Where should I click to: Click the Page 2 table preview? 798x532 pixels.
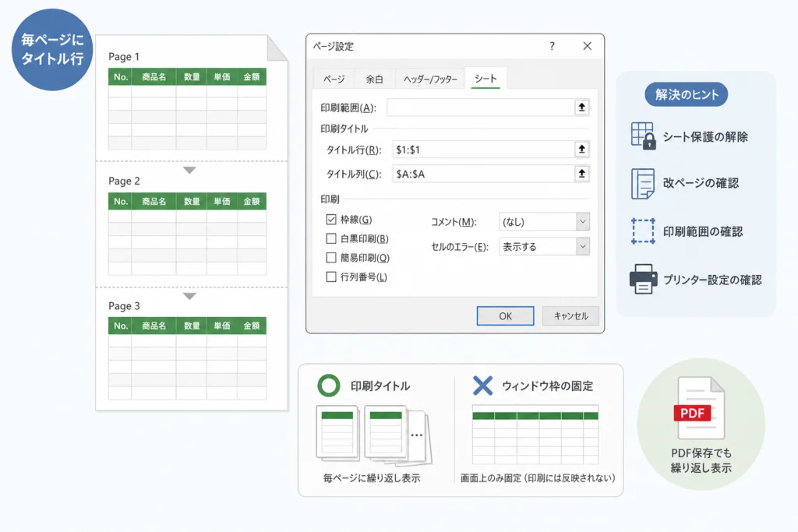point(187,234)
